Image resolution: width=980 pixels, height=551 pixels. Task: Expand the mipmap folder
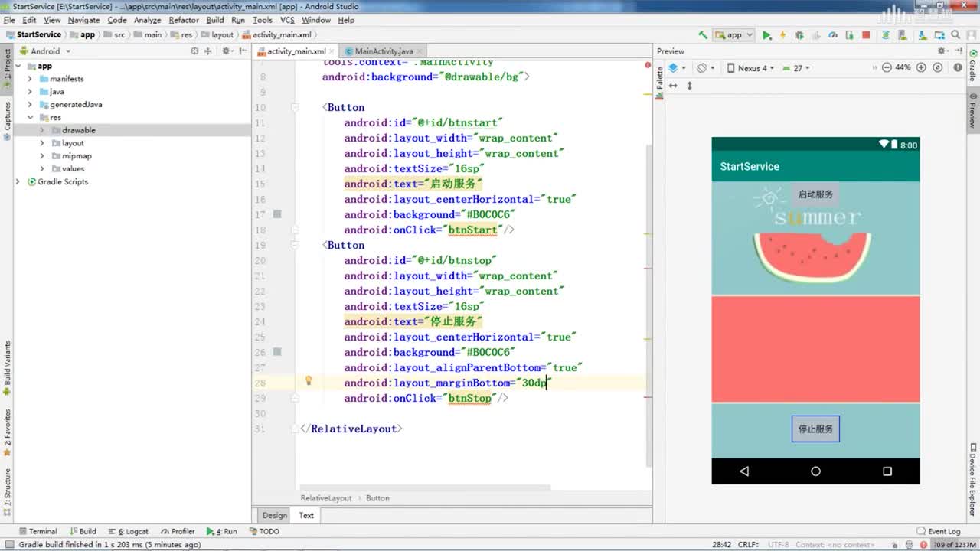click(42, 156)
